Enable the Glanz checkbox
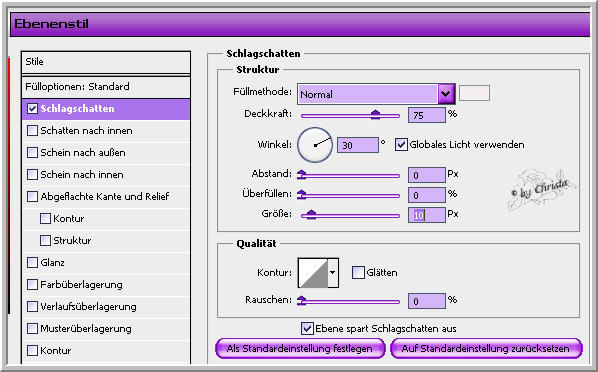 (32, 262)
